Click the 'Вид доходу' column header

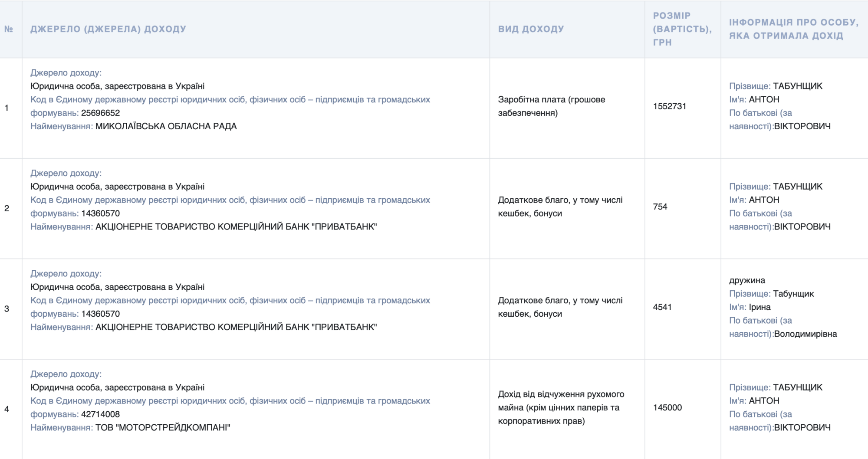(531, 29)
